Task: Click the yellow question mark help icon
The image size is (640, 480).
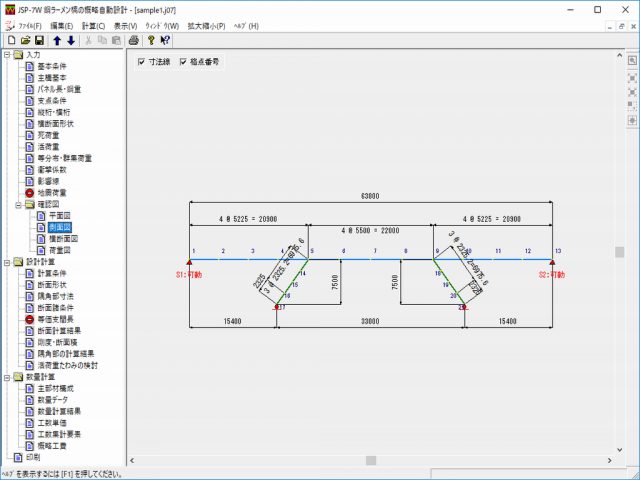Action: point(151,40)
